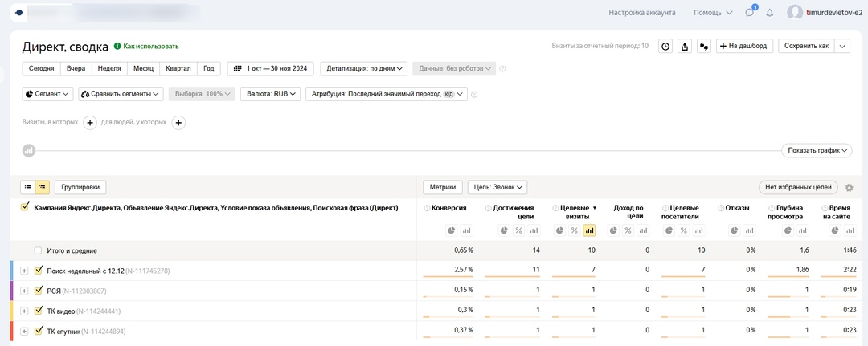
Task: Show percent for Целевые визиты column
Action: [x=575, y=230]
